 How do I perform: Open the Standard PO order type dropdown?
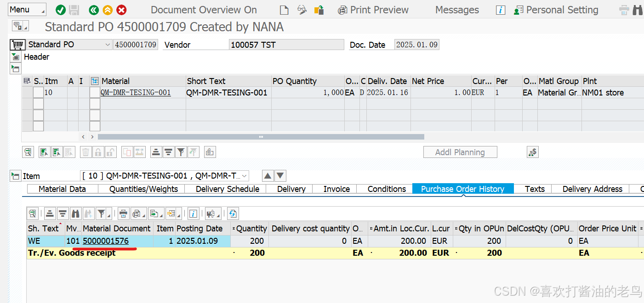pyautogui.click(x=108, y=45)
